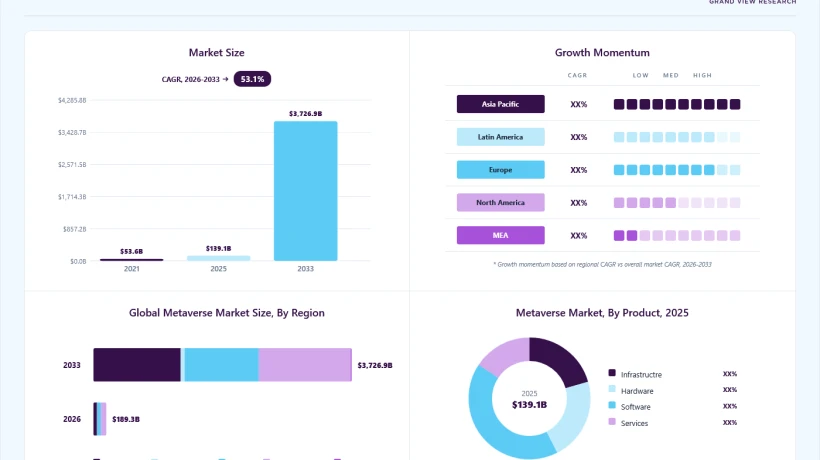Click the CAGR column header in Growth Momentum
The height and width of the screenshot is (460, 820).
pos(577,75)
